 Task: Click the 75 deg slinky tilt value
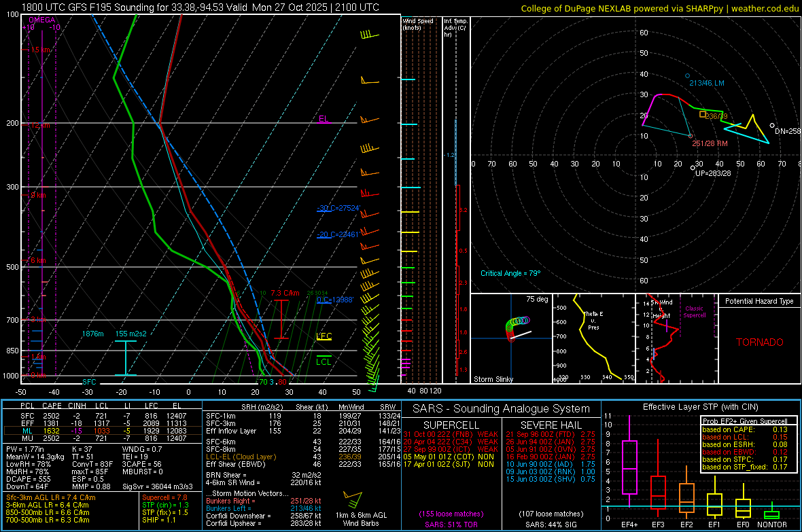click(537, 299)
